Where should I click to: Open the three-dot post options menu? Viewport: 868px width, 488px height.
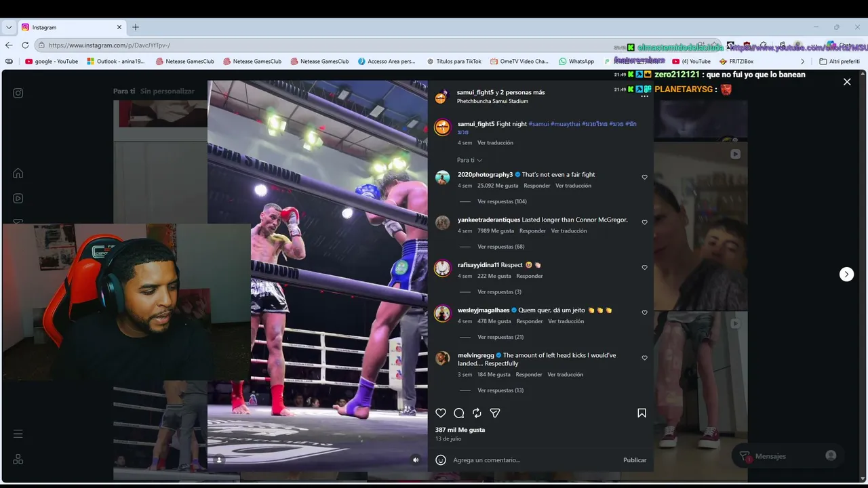click(645, 96)
